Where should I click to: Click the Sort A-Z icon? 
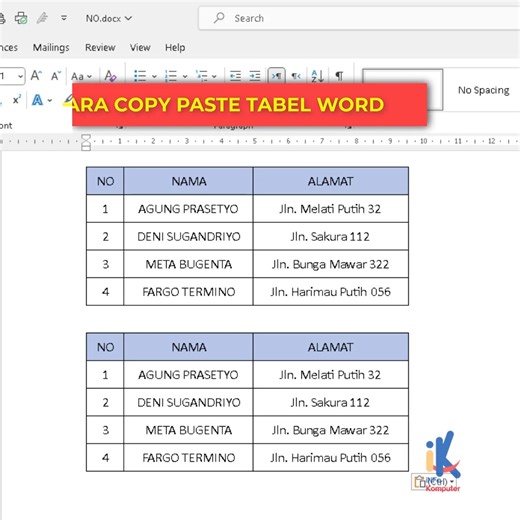(x=317, y=76)
